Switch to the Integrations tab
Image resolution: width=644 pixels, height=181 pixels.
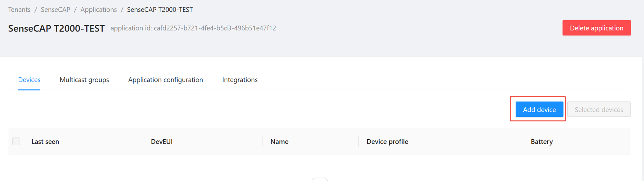click(240, 80)
